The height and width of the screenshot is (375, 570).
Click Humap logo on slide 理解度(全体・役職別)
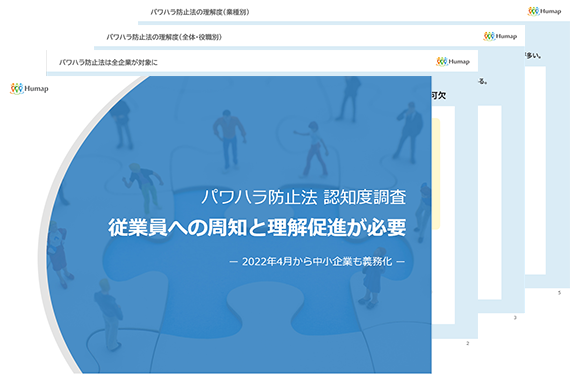pyautogui.click(x=500, y=36)
